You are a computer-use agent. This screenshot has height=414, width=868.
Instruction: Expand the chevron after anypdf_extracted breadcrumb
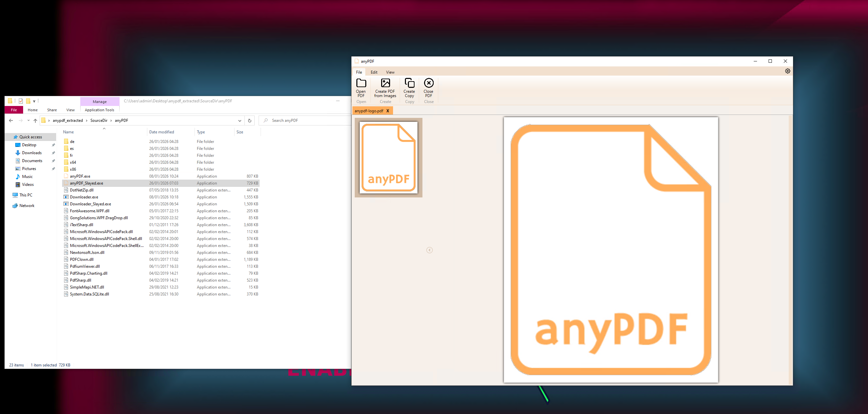click(87, 121)
